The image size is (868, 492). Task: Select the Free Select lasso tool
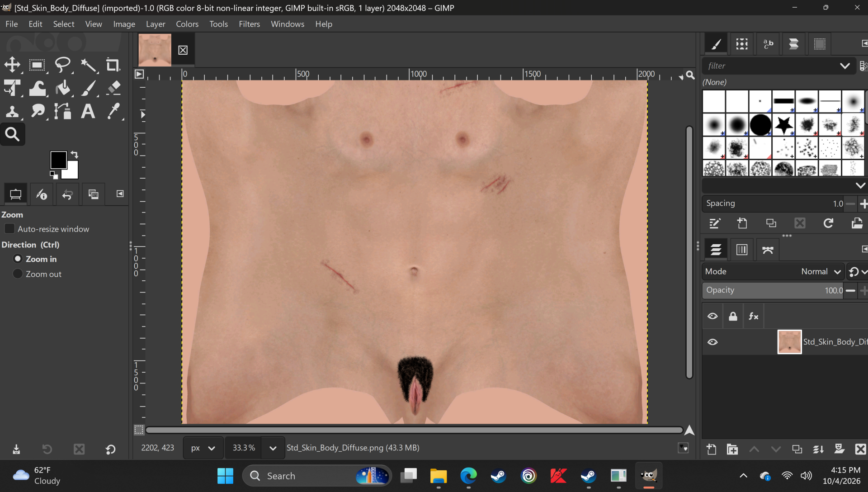click(63, 65)
